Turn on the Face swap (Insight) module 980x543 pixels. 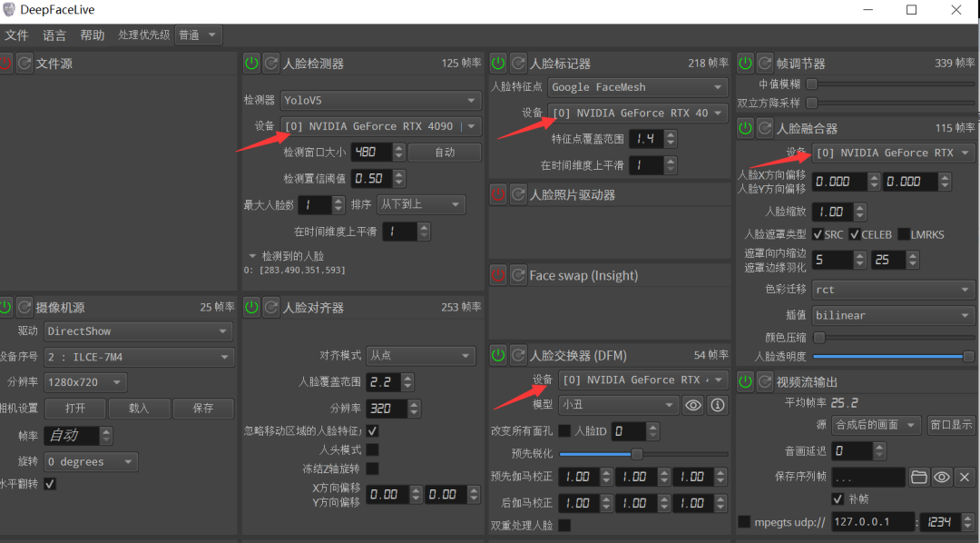(498, 275)
